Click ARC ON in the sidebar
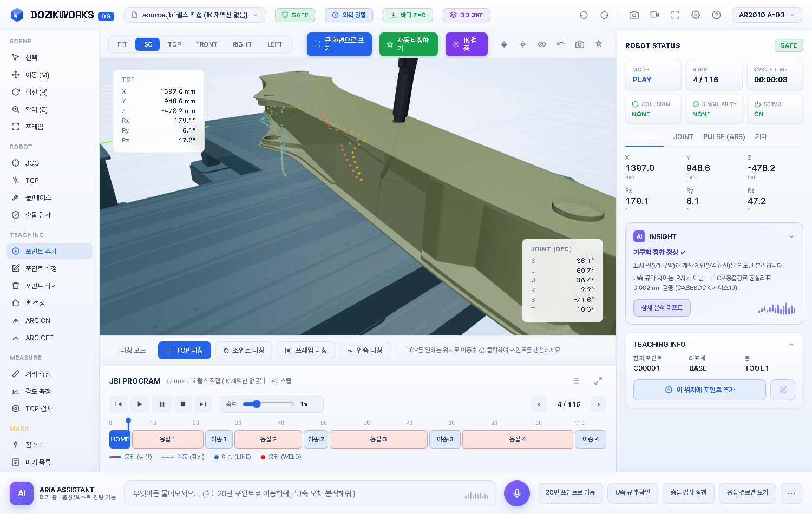This screenshot has width=812, height=514. (x=49, y=320)
